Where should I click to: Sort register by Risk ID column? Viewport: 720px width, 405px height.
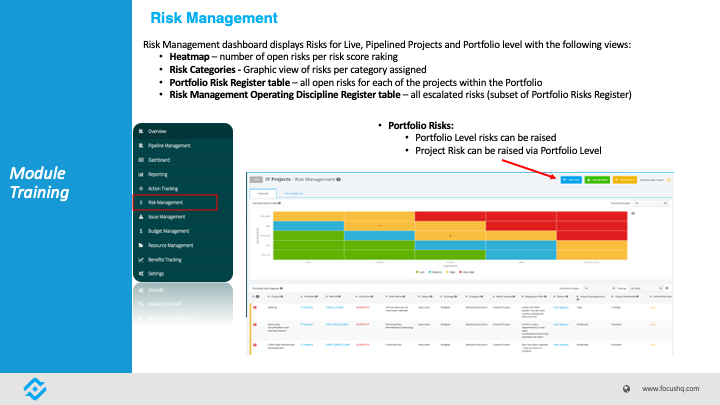333,297
